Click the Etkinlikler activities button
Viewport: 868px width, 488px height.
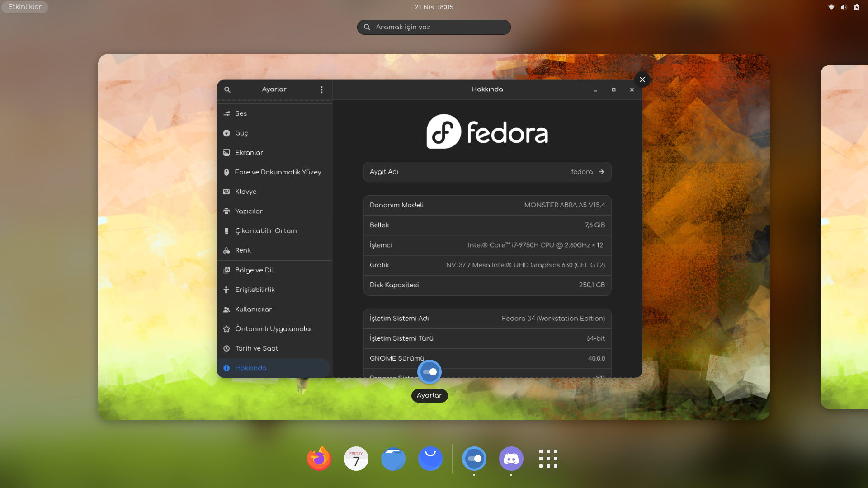pos(24,7)
